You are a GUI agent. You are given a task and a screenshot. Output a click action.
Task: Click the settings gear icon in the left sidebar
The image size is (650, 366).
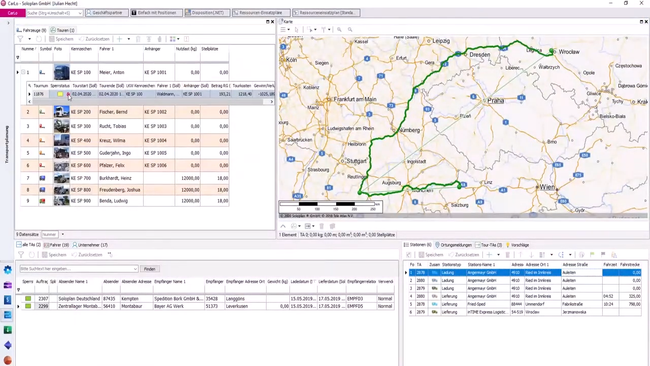(7, 270)
